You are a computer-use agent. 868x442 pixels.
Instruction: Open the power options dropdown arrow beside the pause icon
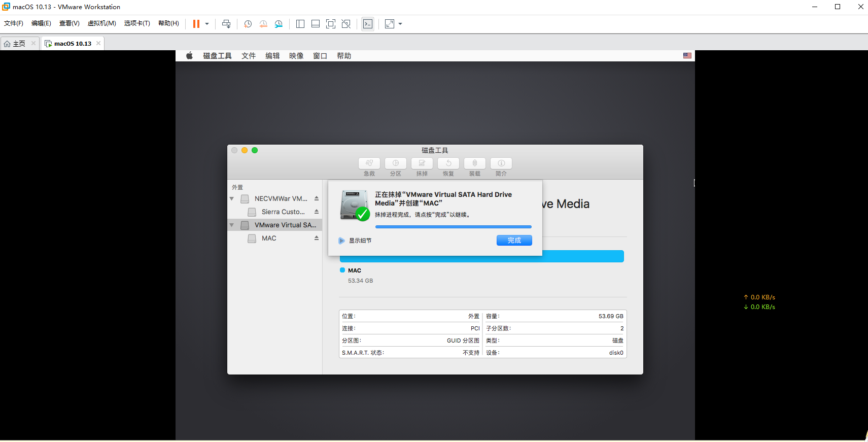tap(207, 24)
